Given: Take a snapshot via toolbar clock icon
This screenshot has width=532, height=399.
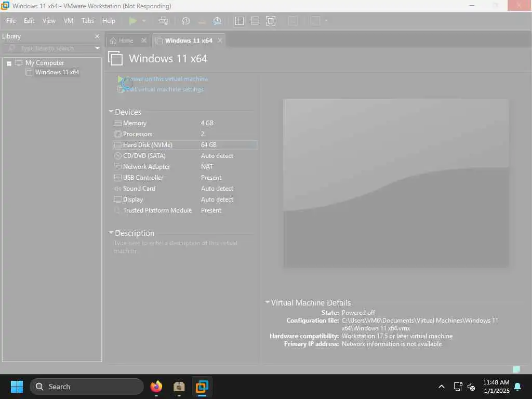Looking at the screenshot, I should coord(185,21).
